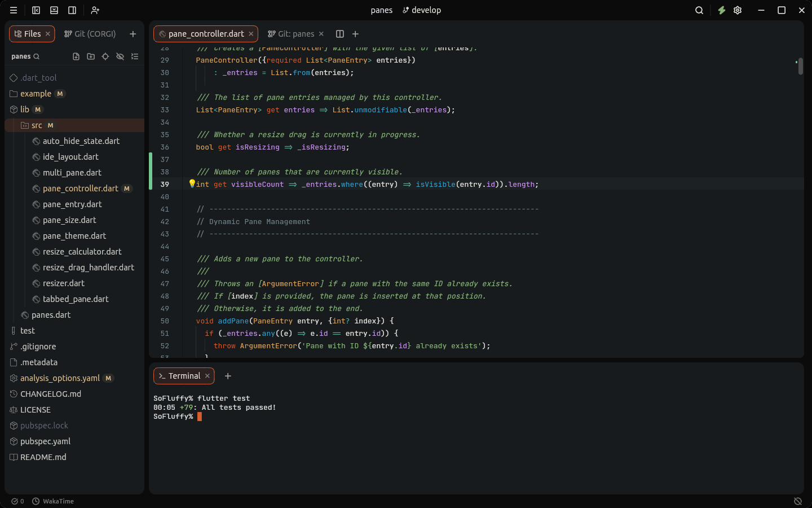Add a new terminal tab

(228, 376)
